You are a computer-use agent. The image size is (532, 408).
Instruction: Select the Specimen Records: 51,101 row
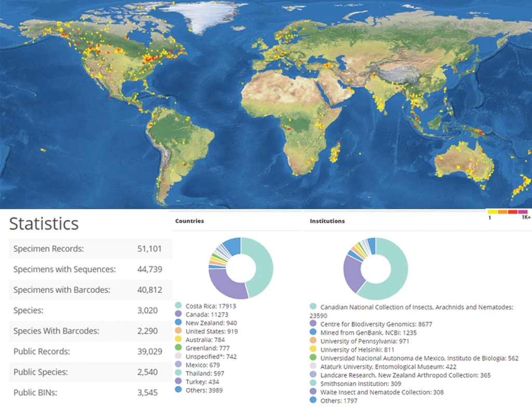[90, 249]
